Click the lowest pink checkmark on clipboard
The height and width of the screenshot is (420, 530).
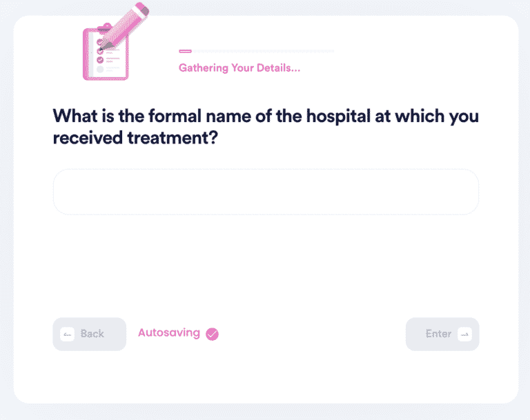click(x=100, y=60)
